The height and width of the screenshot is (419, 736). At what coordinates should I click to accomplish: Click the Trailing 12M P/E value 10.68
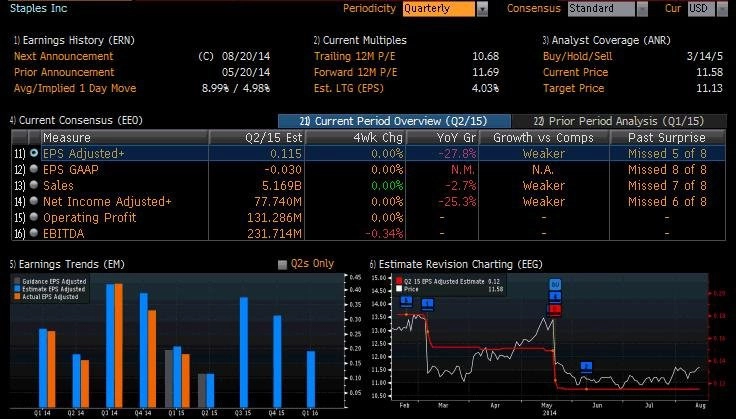point(485,56)
